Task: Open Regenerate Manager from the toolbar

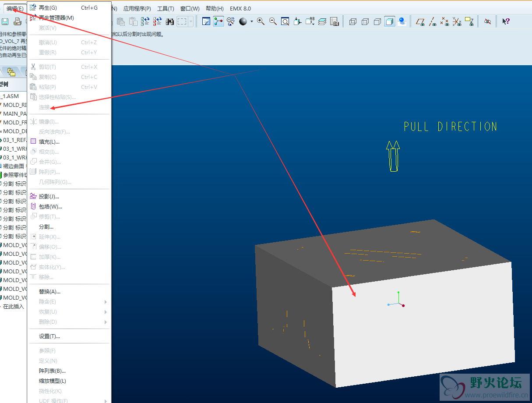Action: click(x=158, y=21)
